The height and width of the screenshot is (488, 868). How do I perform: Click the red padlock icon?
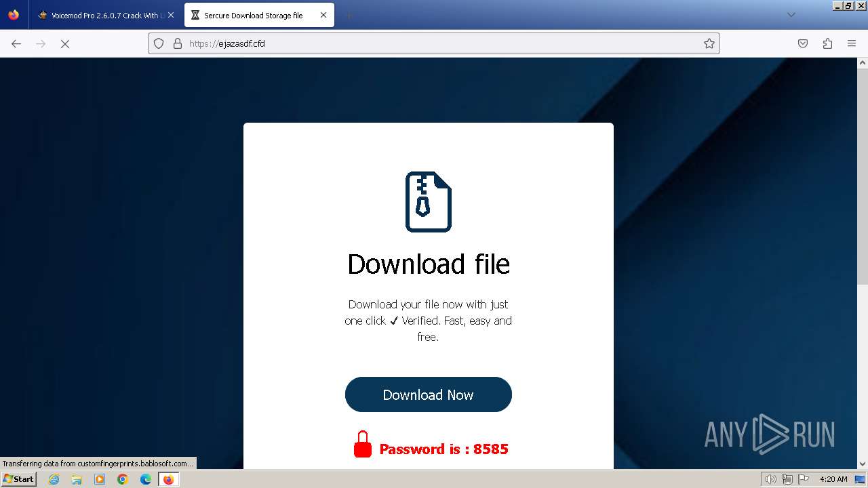coord(363,445)
